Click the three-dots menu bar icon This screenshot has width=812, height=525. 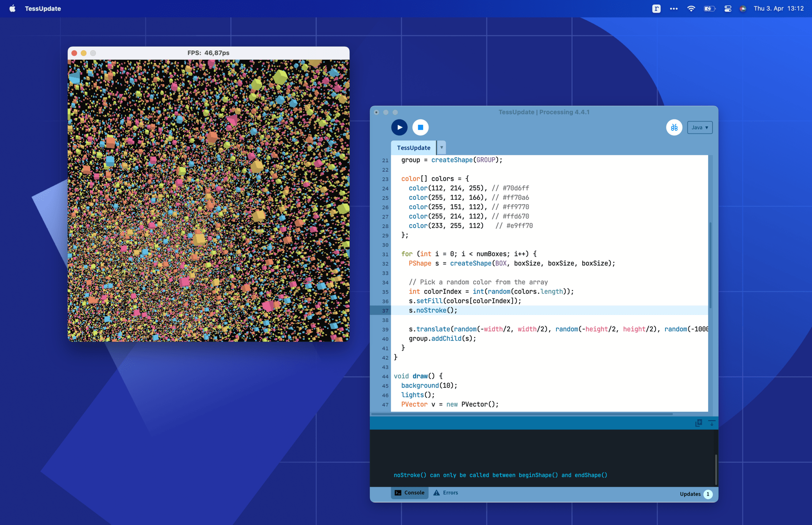pyautogui.click(x=674, y=9)
